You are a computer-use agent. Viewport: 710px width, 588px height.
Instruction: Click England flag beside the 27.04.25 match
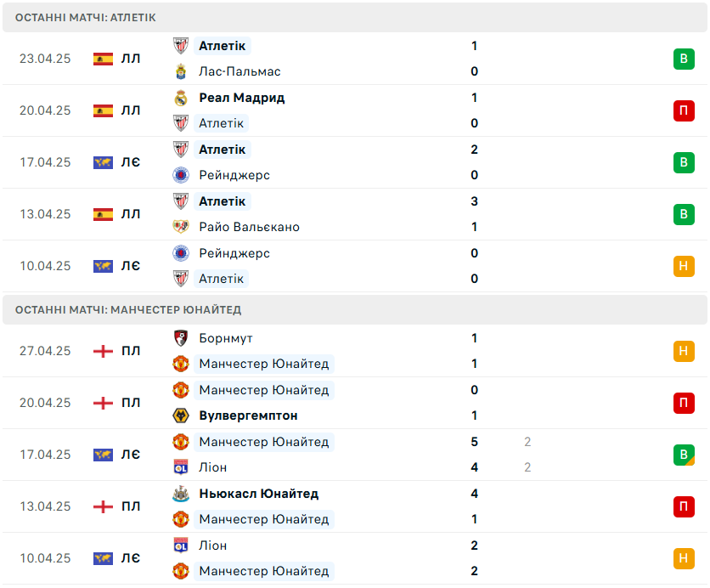pos(104,351)
